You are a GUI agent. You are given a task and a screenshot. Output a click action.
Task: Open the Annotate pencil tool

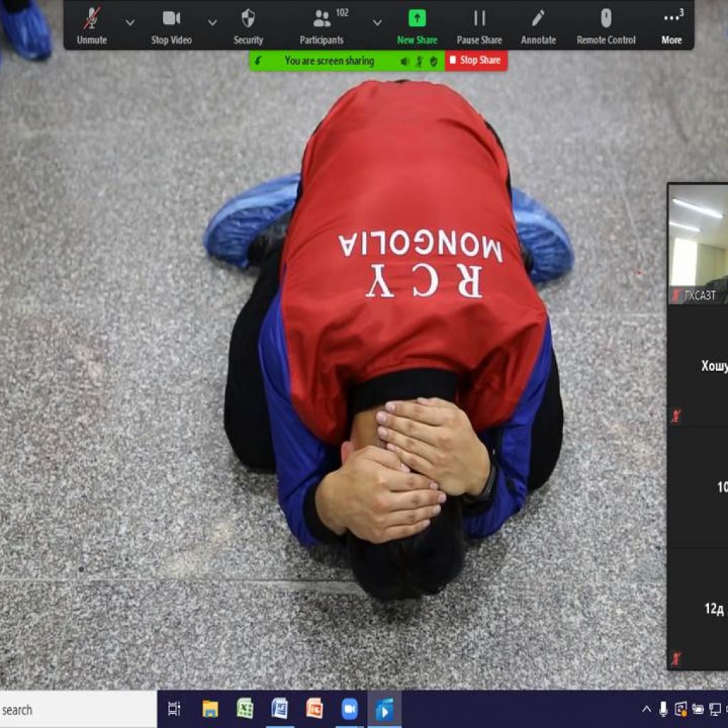coord(538,26)
